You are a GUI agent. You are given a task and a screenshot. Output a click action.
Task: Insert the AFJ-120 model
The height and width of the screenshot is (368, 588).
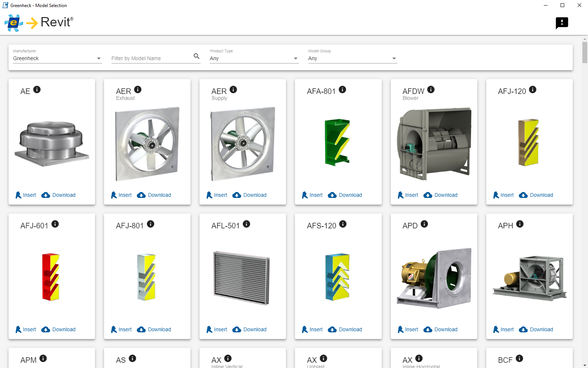[503, 195]
